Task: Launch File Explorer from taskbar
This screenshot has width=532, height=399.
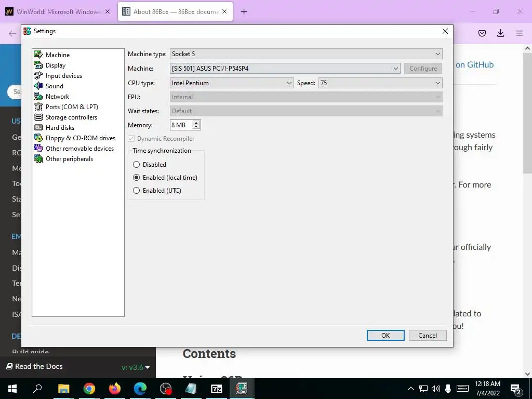Action: point(63,389)
